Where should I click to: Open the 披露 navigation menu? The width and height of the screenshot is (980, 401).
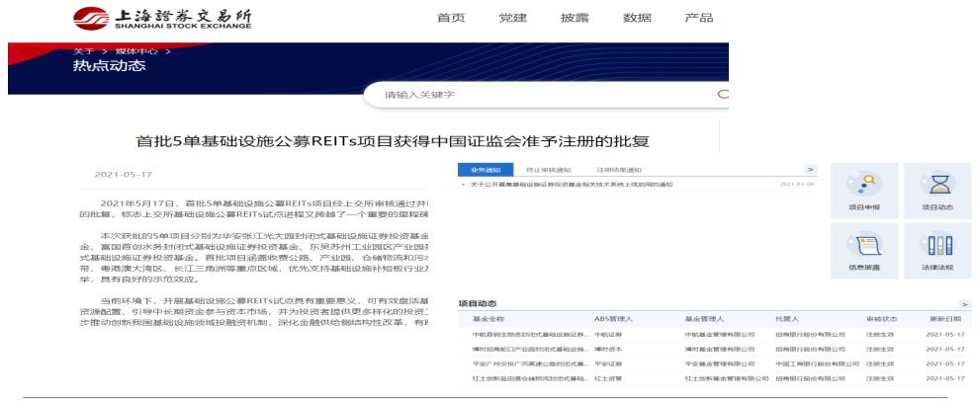coord(575,18)
